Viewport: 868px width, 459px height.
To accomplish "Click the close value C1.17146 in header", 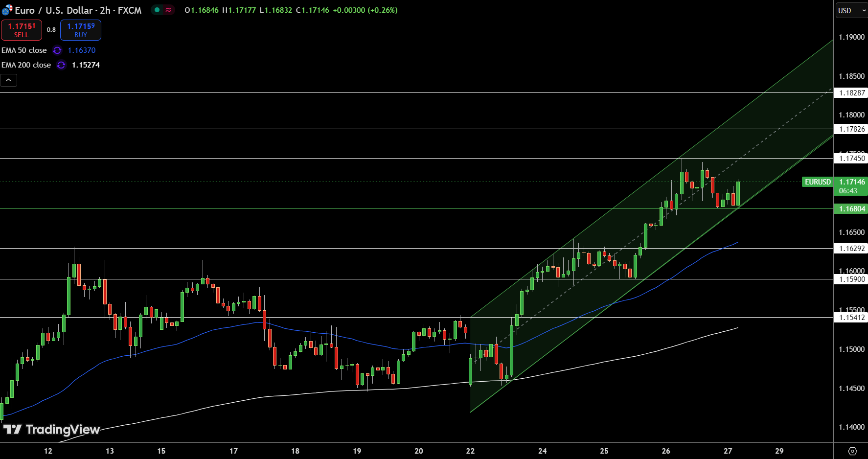I will (313, 10).
